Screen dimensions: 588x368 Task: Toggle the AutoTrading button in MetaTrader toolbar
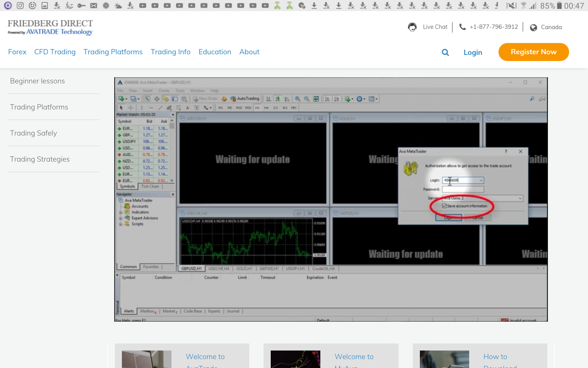245,99
